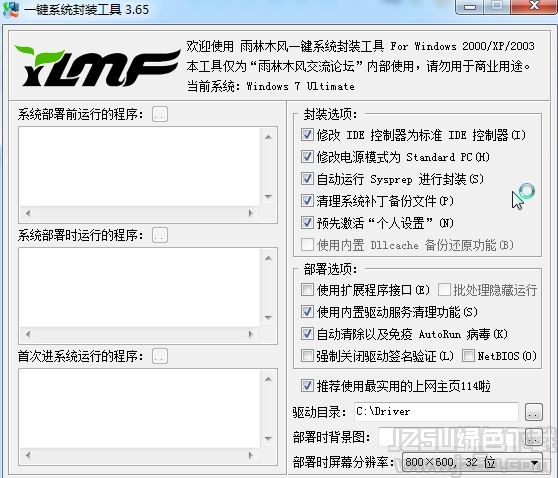Click the YLMF logo image
The height and width of the screenshot is (478, 558).
97,66
